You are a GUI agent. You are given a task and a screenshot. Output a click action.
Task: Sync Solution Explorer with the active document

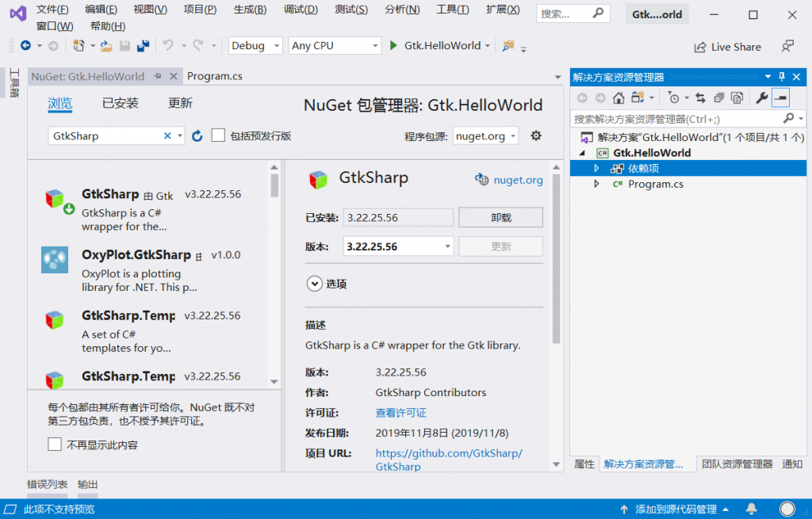coord(700,97)
